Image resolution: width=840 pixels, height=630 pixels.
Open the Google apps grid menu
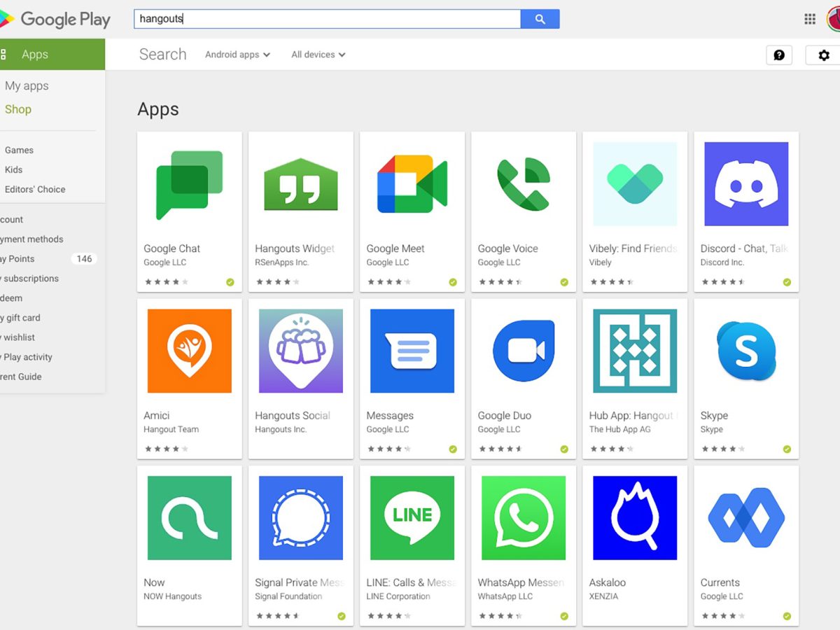click(810, 19)
